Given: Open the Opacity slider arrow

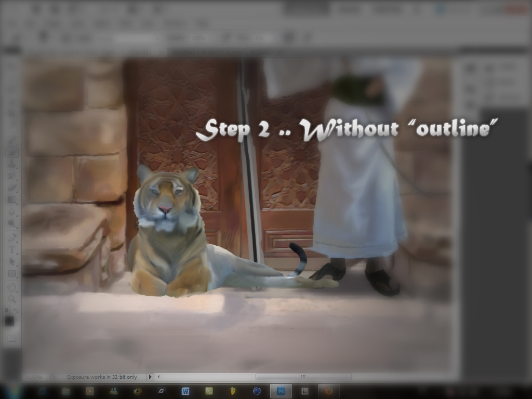Looking at the screenshot, I should click(x=214, y=38).
